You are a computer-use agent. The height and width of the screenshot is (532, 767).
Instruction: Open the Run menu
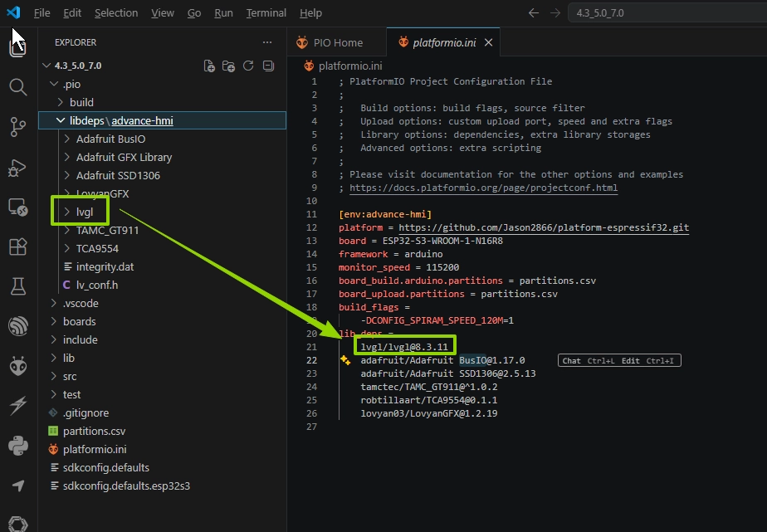223,12
